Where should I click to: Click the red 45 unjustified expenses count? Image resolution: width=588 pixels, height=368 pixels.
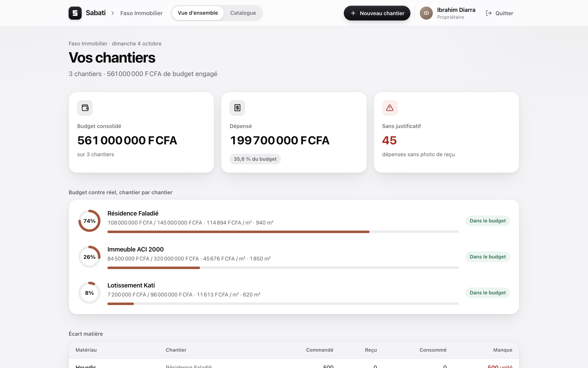pos(389,140)
